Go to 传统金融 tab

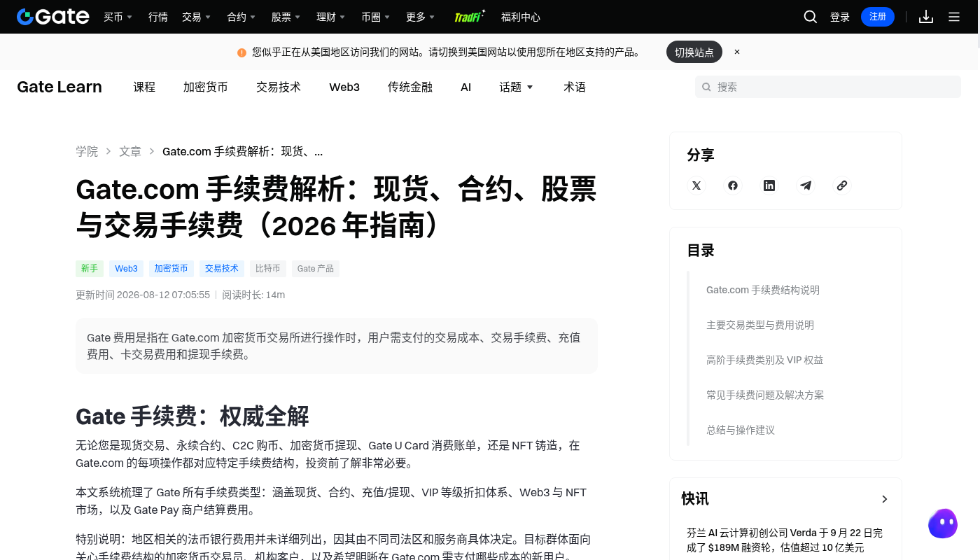point(410,87)
